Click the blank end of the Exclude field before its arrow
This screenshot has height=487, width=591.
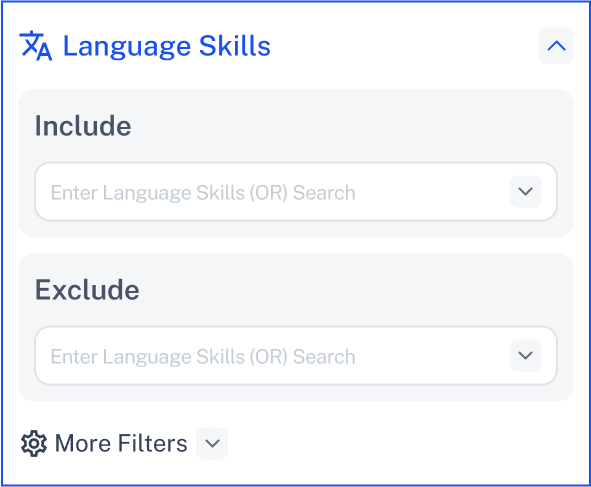pos(433,356)
